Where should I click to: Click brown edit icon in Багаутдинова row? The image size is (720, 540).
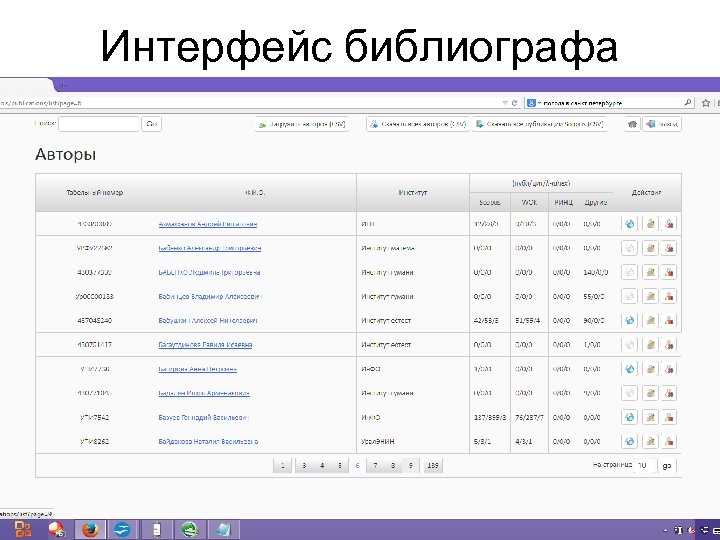(650, 344)
